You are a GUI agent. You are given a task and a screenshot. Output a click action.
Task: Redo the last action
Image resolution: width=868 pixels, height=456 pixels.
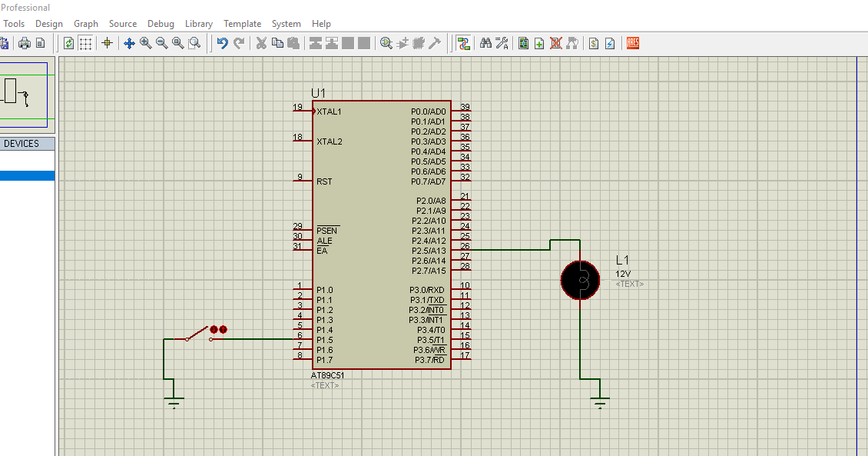tap(239, 43)
